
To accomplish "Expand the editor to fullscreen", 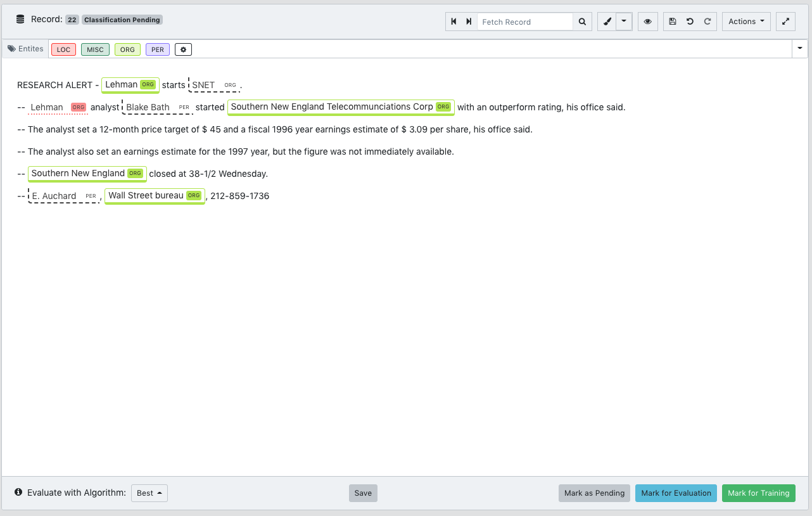I will (x=785, y=22).
